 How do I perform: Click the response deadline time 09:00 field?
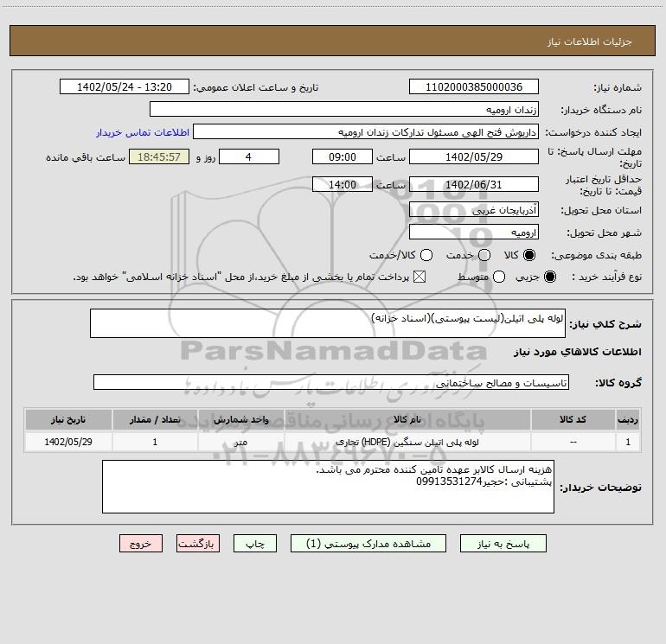point(343,156)
